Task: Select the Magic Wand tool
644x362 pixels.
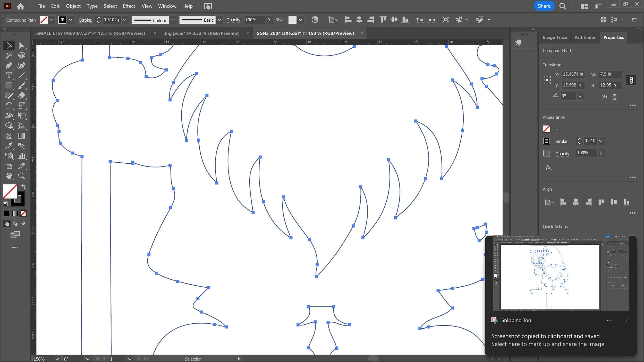Action: pos(9,55)
